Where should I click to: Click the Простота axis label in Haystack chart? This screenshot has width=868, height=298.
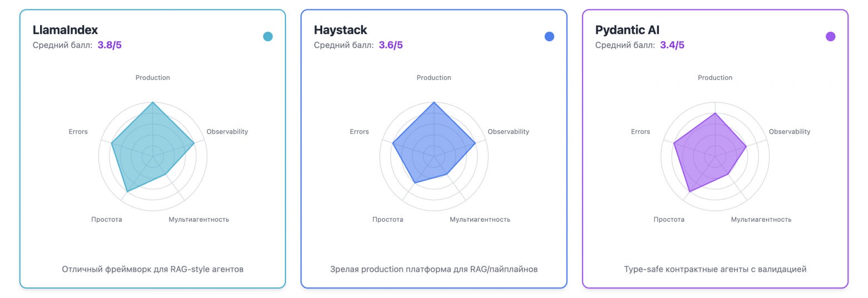point(388,219)
